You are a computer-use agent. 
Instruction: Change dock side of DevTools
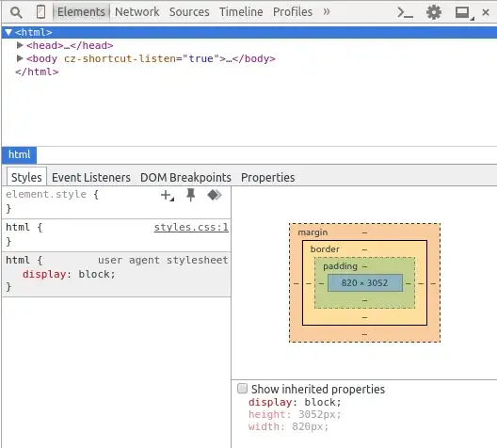(x=464, y=13)
